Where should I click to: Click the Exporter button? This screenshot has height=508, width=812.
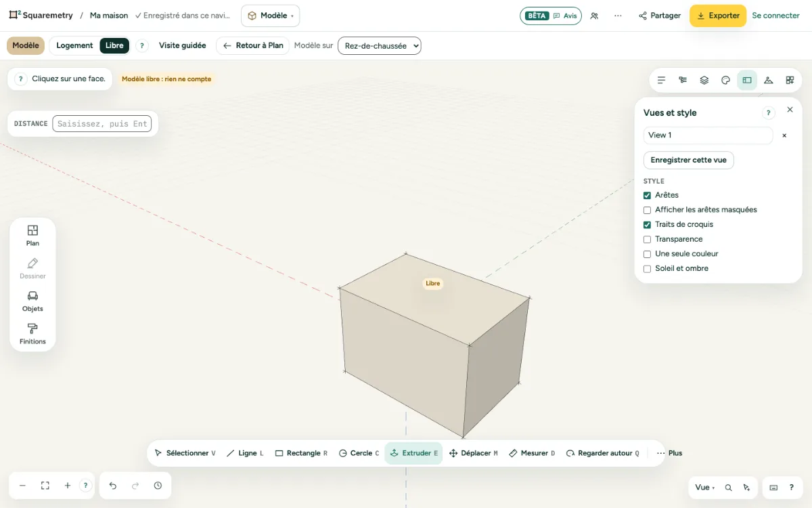pyautogui.click(x=718, y=16)
